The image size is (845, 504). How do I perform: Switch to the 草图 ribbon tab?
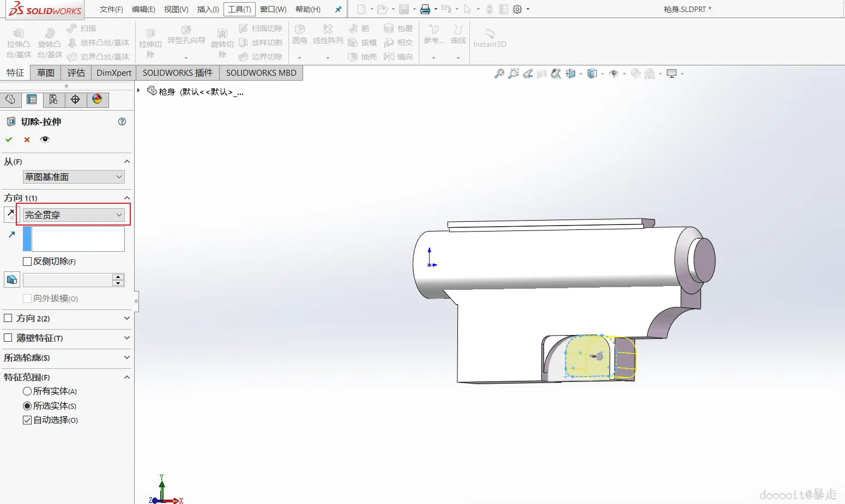pyautogui.click(x=46, y=73)
